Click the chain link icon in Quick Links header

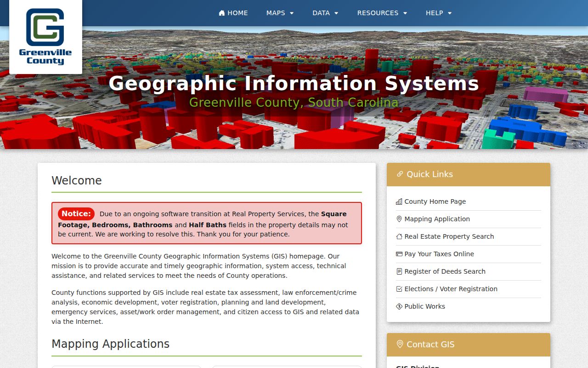point(400,174)
